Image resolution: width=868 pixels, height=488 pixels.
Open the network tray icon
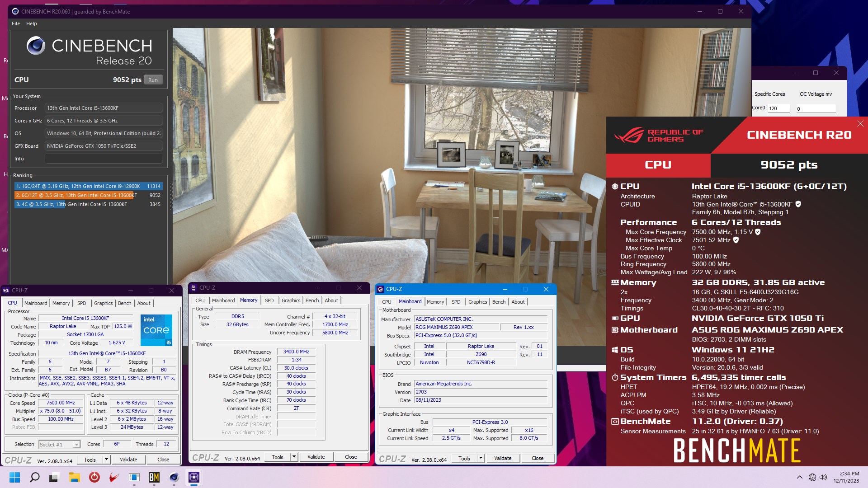point(812,477)
